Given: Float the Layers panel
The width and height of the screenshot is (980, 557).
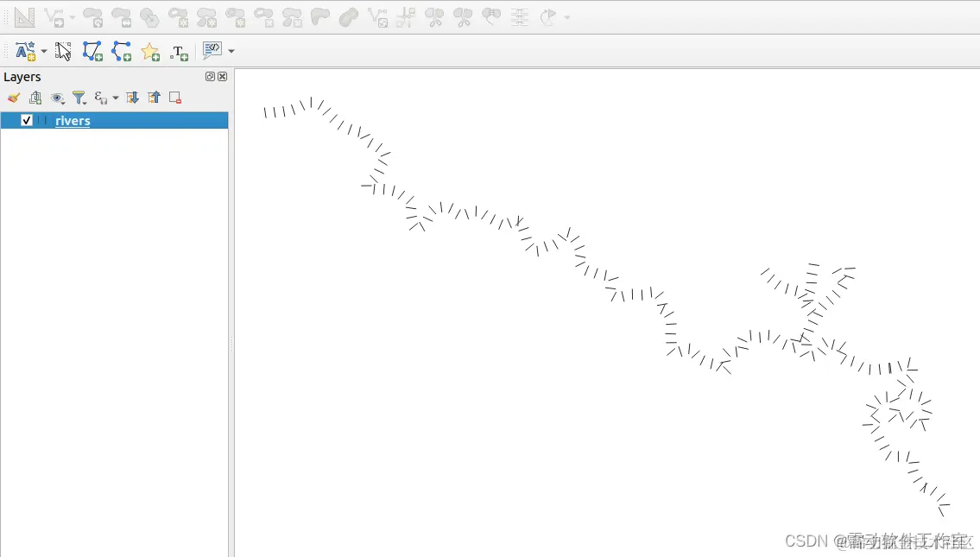Looking at the screenshot, I should pyautogui.click(x=210, y=76).
